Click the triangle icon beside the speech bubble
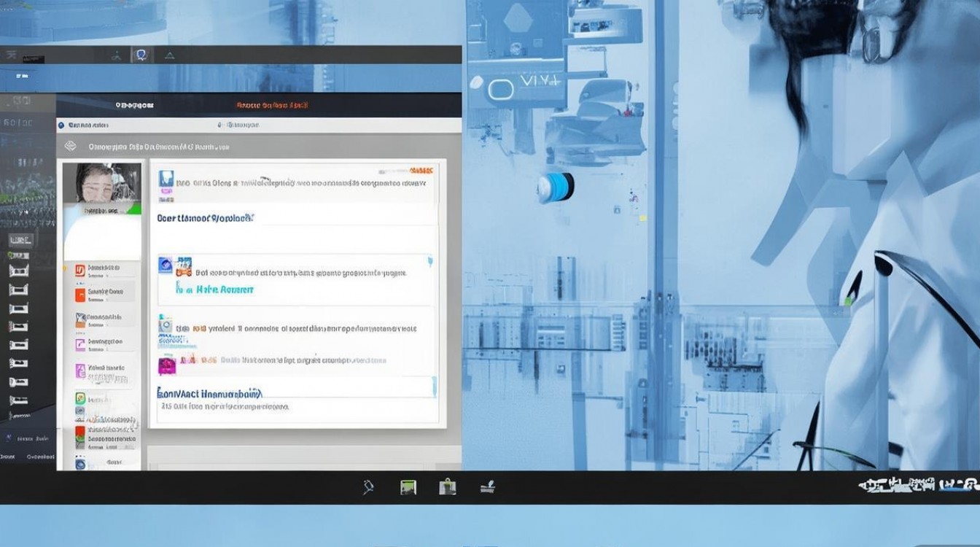 coord(169,55)
